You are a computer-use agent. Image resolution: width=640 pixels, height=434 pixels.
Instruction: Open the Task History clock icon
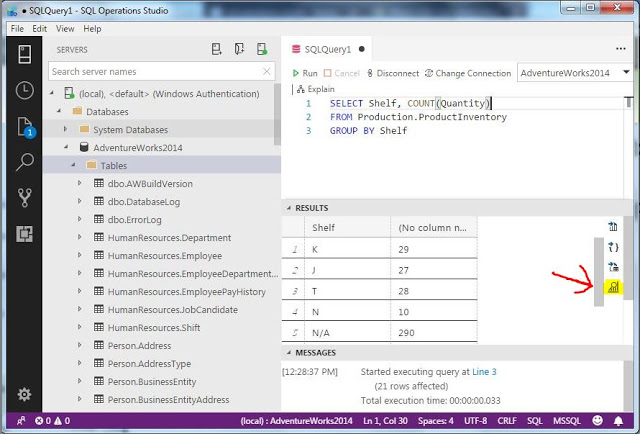24,90
